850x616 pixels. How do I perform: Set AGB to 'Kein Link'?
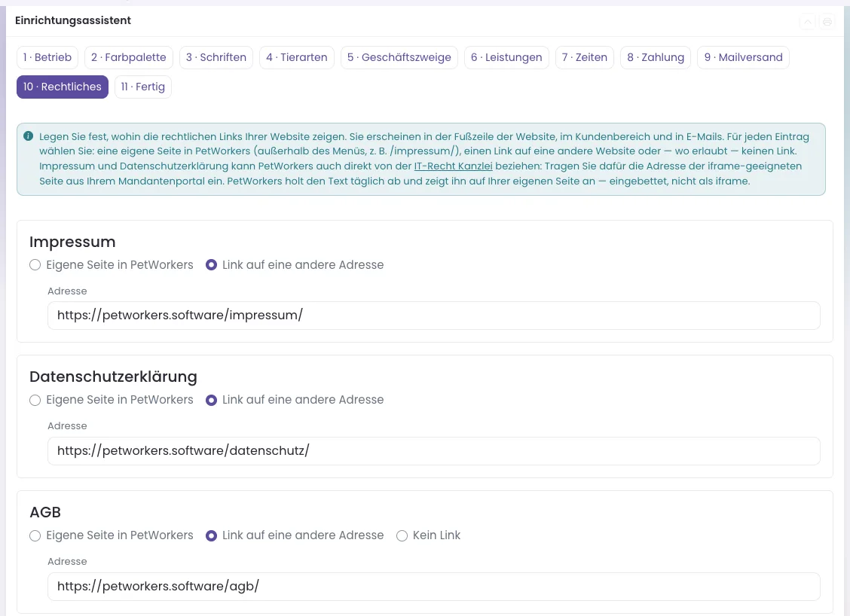click(402, 536)
